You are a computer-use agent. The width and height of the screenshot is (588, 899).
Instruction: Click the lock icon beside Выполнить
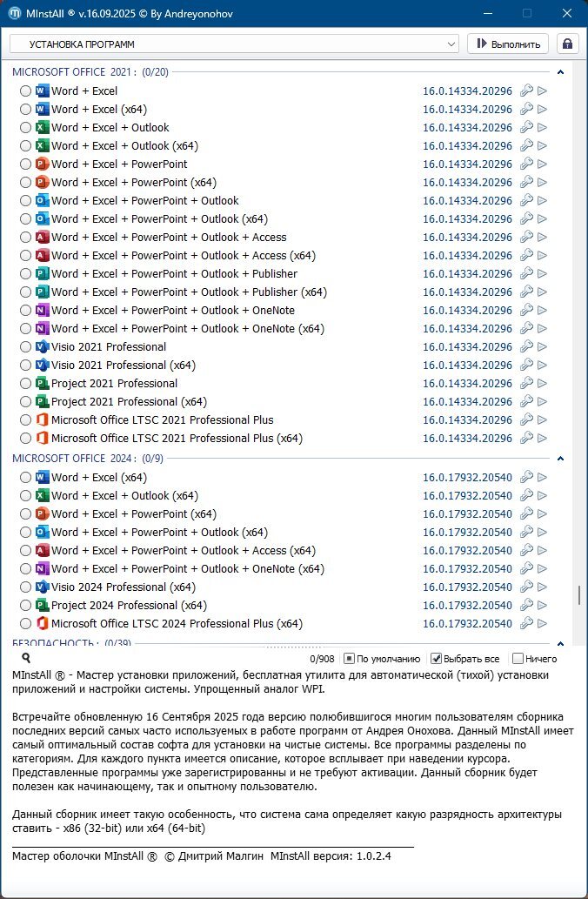click(x=567, y=44)
